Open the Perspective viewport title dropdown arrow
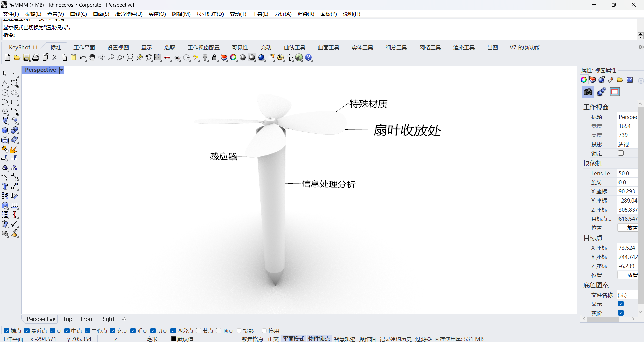This screenshot has height=342, width=644. [x=61, y=70]
